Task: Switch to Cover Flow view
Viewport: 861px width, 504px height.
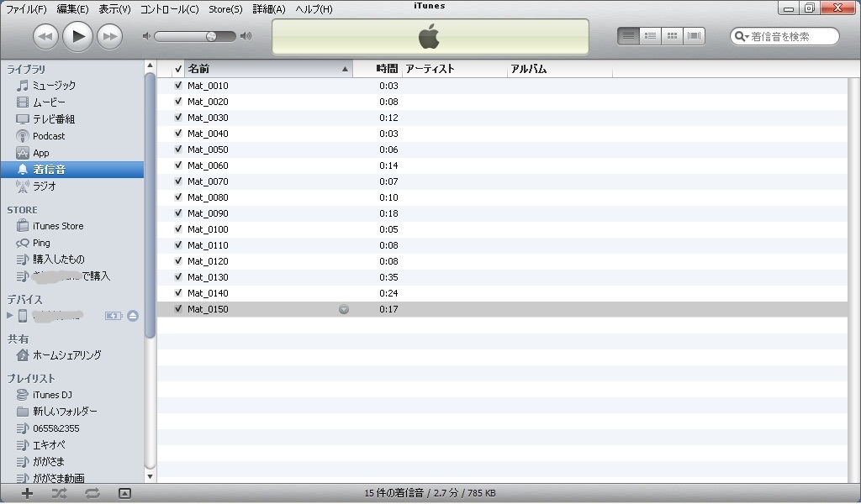Action: pos(694,36)
